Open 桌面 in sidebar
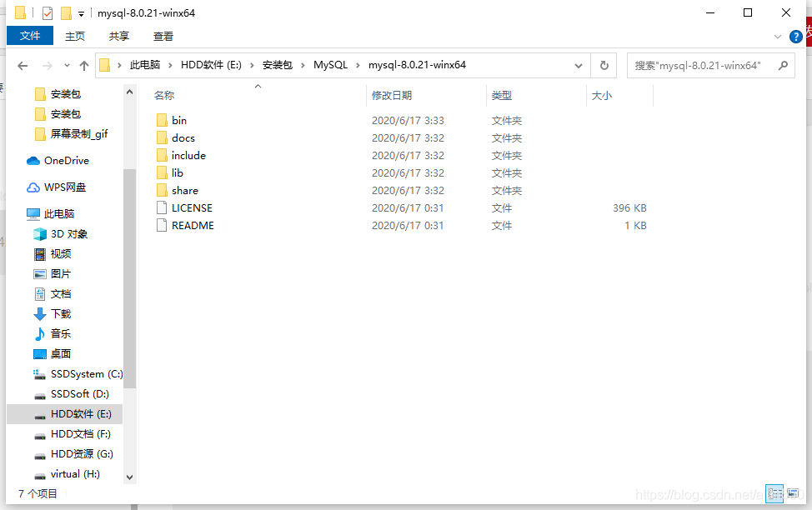The width and height of the screenshot is (812, 510). pos(53,353)
